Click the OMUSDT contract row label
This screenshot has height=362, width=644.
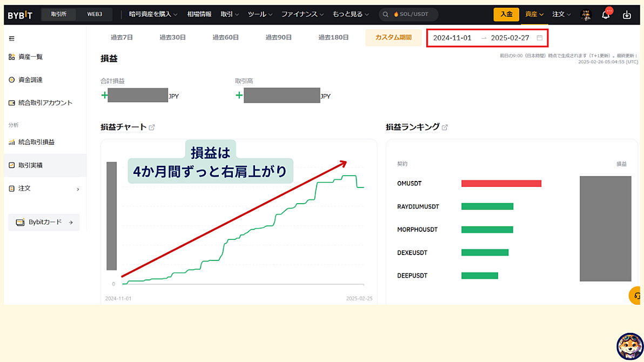pyautogui.click(x=410, y=184)
